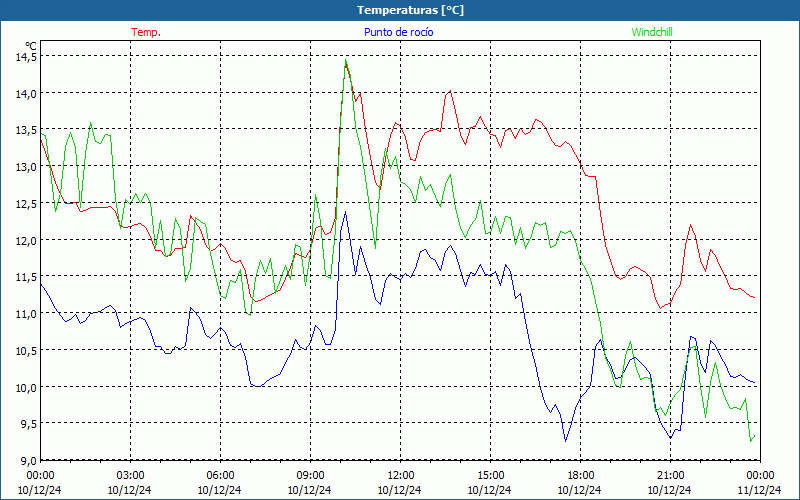Screen dimensions: 800x500
Task: Click the 11/12/24 date label
Action: tap(759, 490)
